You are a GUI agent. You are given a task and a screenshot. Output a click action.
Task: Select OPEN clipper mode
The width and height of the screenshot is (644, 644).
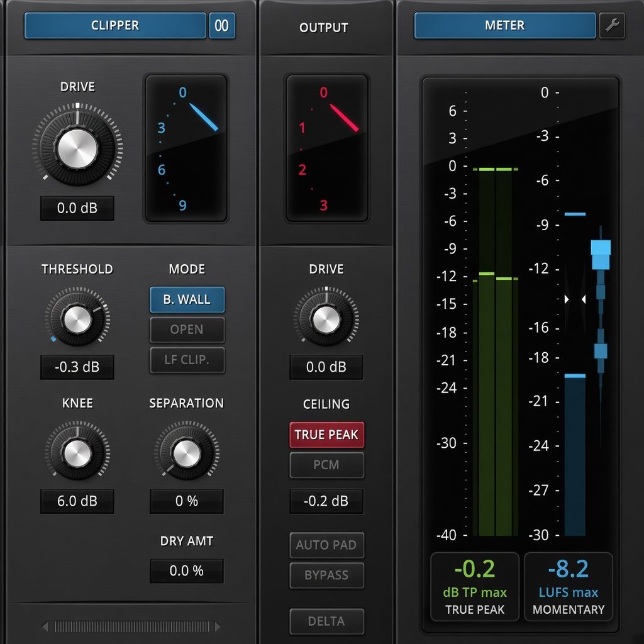pyautogui.click(x=187, y=330)
